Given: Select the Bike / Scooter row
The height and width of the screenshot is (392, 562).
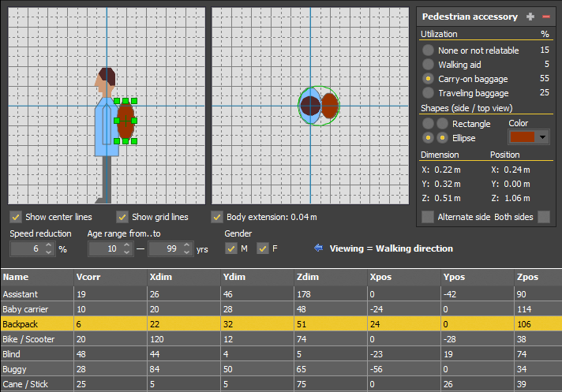Looking at the screenshot, I should (x=281, y=339).
